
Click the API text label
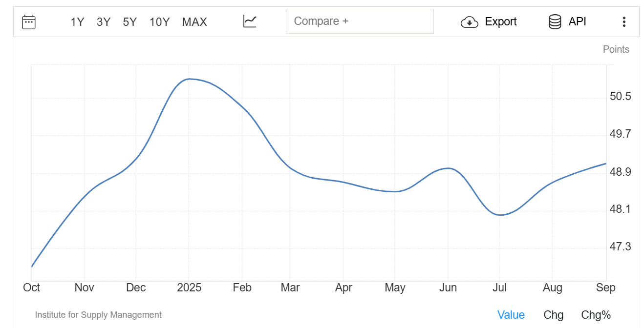pyautogui.click(x=577, y=22)
